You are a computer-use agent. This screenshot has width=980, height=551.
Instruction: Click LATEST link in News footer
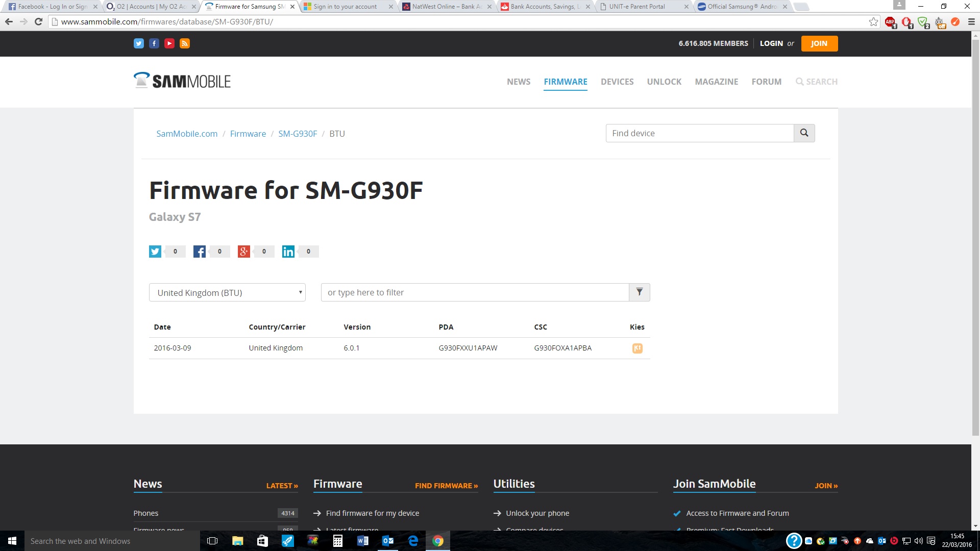pos(282,486)
